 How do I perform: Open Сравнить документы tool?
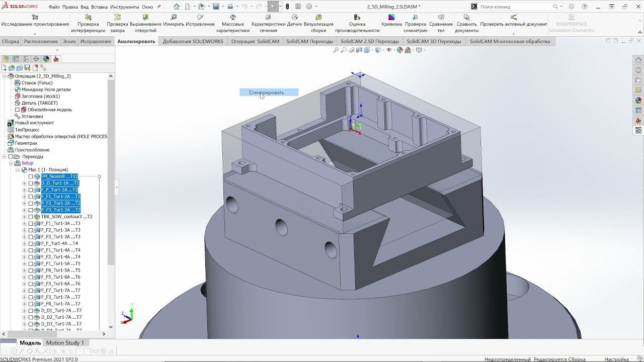[x=466, y=24]
